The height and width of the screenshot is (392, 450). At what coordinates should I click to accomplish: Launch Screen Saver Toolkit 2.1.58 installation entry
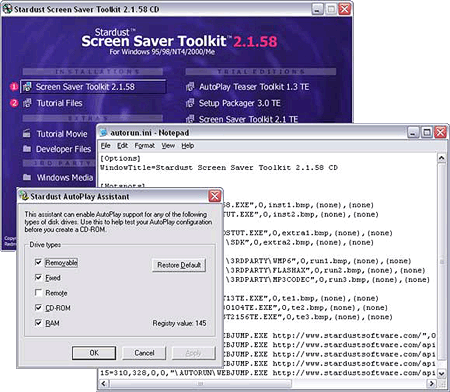point(93,87)
